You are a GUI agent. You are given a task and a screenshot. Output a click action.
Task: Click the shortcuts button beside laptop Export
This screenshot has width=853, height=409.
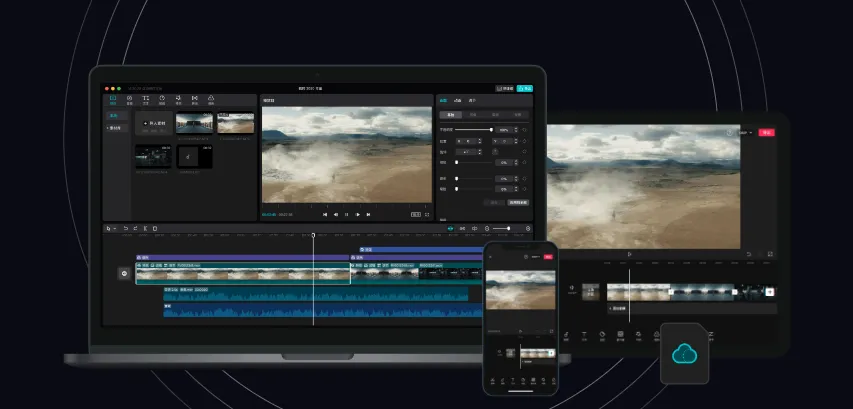(x=505, y=88)
